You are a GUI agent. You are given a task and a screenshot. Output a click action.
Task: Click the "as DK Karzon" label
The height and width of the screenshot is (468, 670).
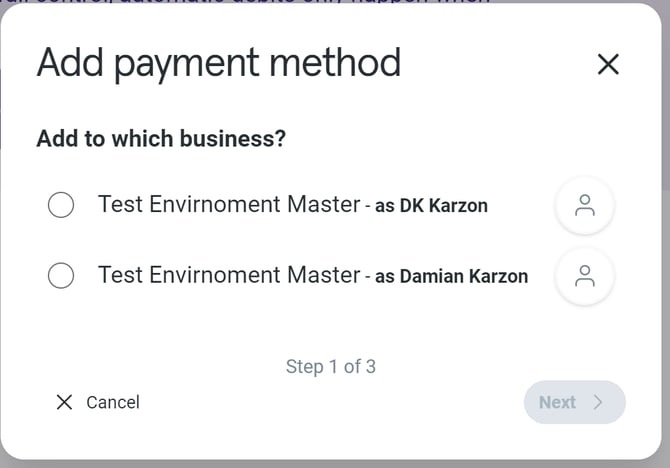(x=431, y=206)
